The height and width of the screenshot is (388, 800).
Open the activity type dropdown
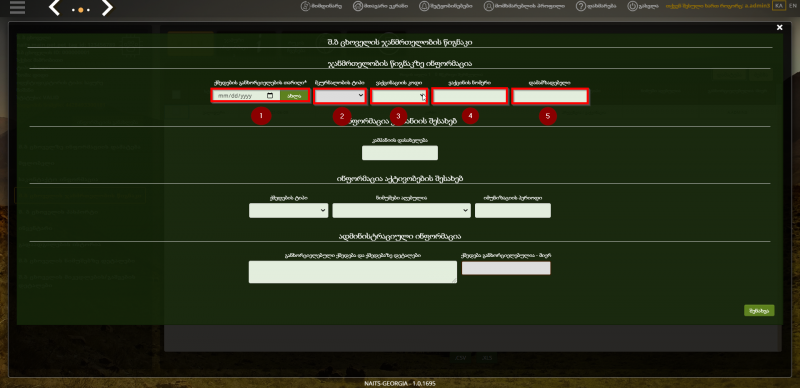tap(288, 210)
